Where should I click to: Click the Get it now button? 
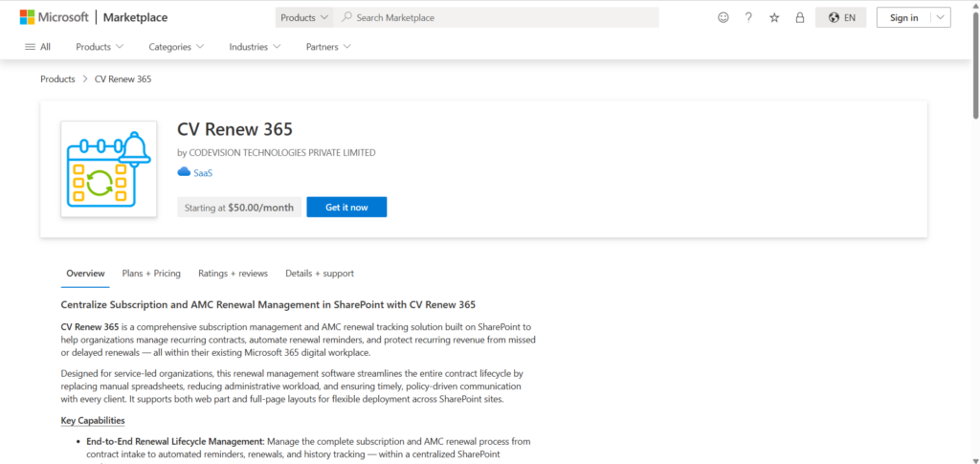pyautogui.click(x=346, y=208)
